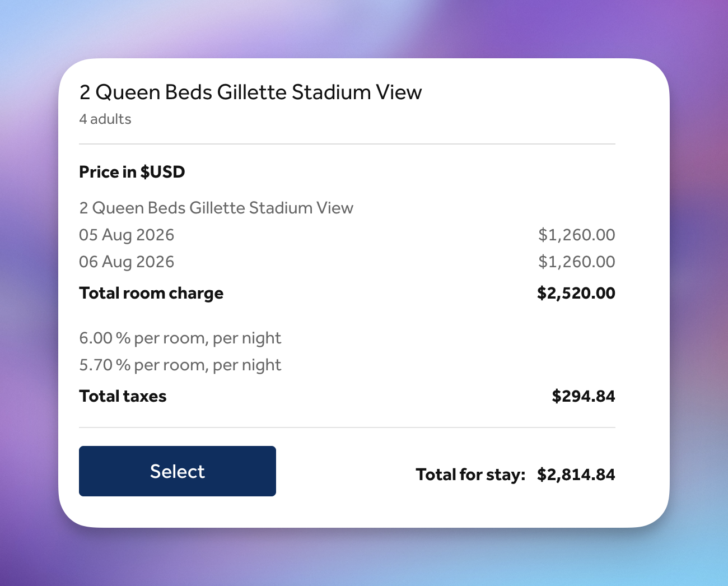Click the price for 05 Aug 2026
Image resolution: width=728 pixels, height=586 pixels.
[576, 235]
